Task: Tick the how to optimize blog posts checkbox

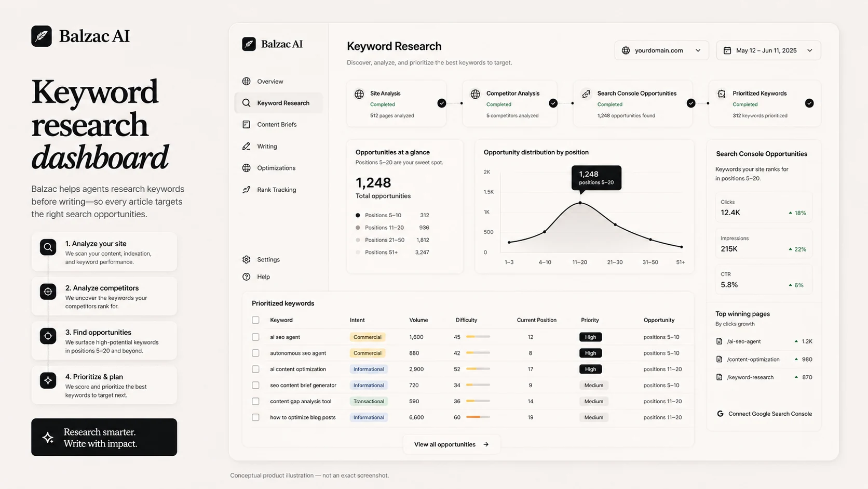Action: tap(255, 417)
